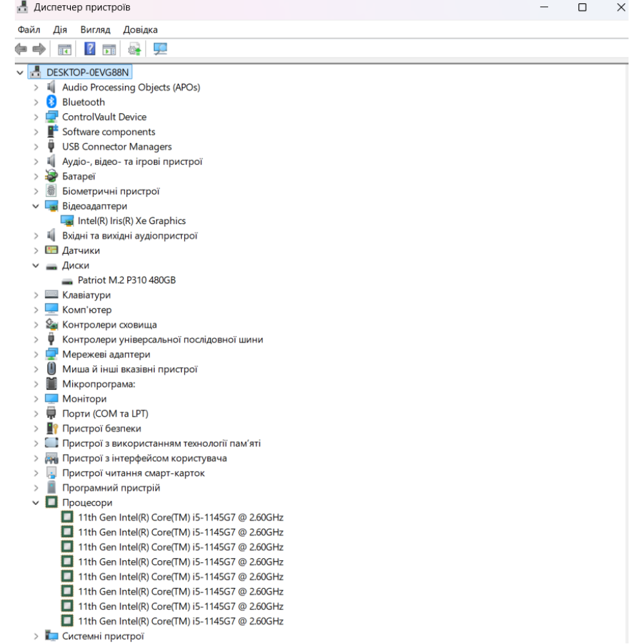Click the show/hide console tree icon
644x644 pixels.
[64, 49]
